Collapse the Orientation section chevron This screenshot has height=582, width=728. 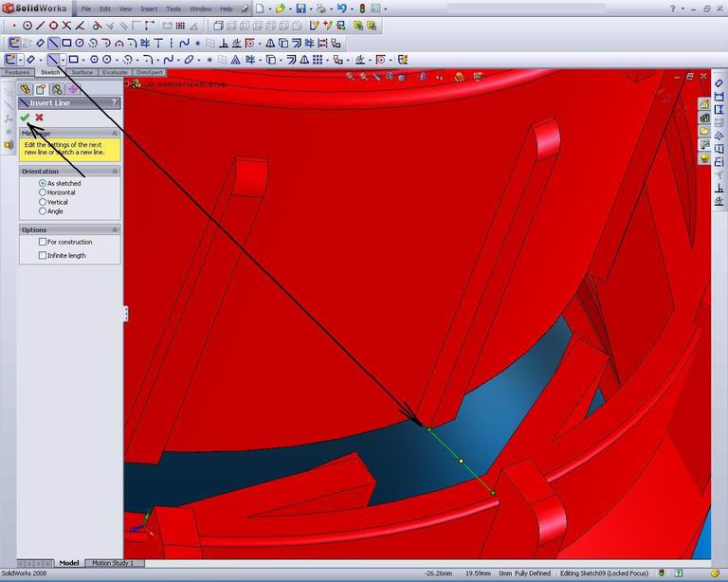[x=115, y=172]
